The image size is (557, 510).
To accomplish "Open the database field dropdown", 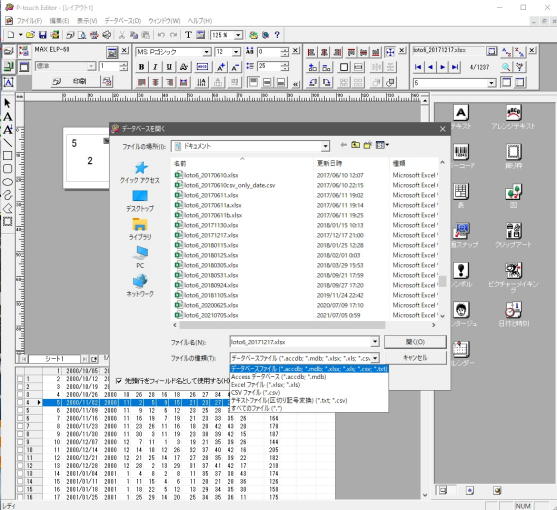I will point(491,83).
